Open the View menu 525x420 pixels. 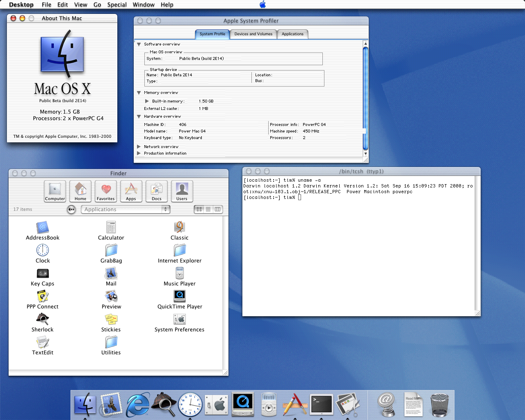[x=81, y=5]
